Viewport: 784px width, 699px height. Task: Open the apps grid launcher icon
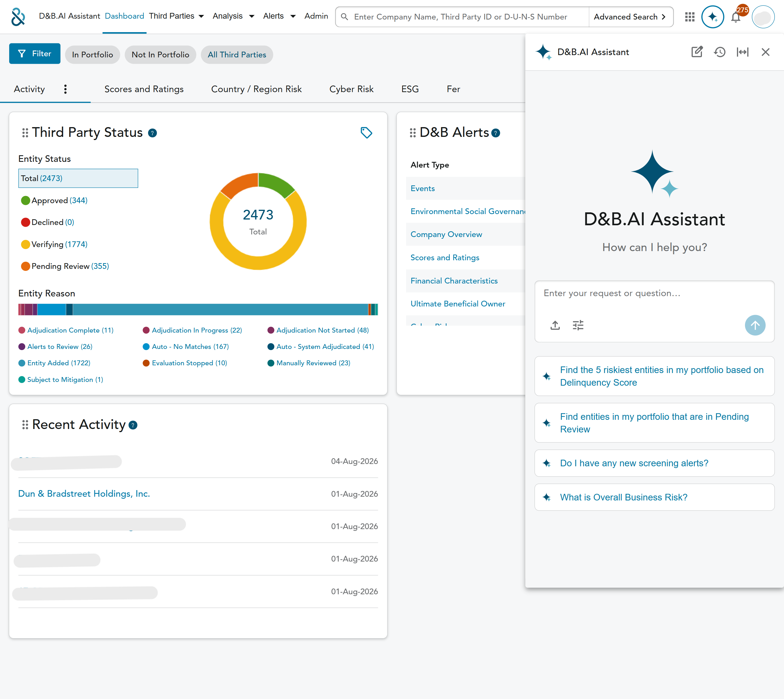[690, 17]
